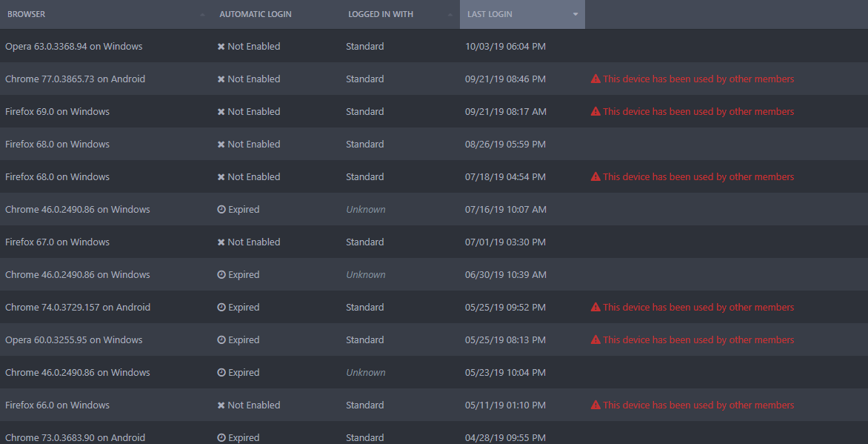Click the clock icon on 05/23/19 Chrome 46 row
Screen dimensions: 868x444
tap(221, 373)
